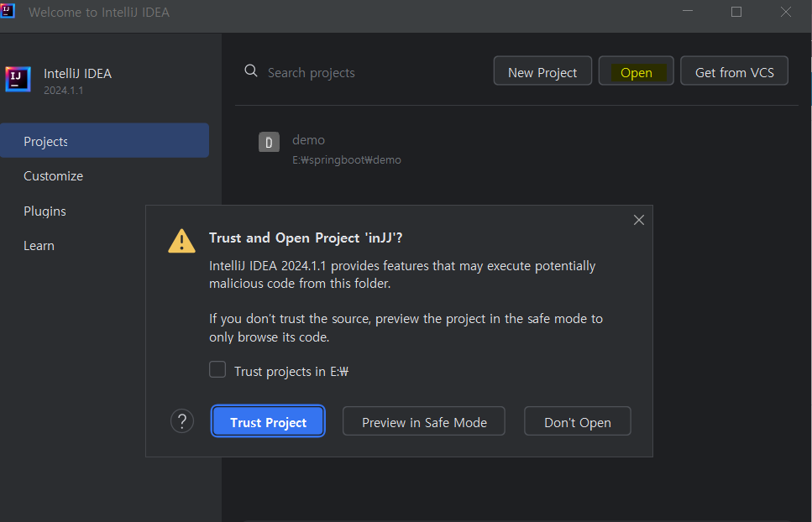Maximize the Welcome to IntelliJ IDEA window

click(736, 12)
